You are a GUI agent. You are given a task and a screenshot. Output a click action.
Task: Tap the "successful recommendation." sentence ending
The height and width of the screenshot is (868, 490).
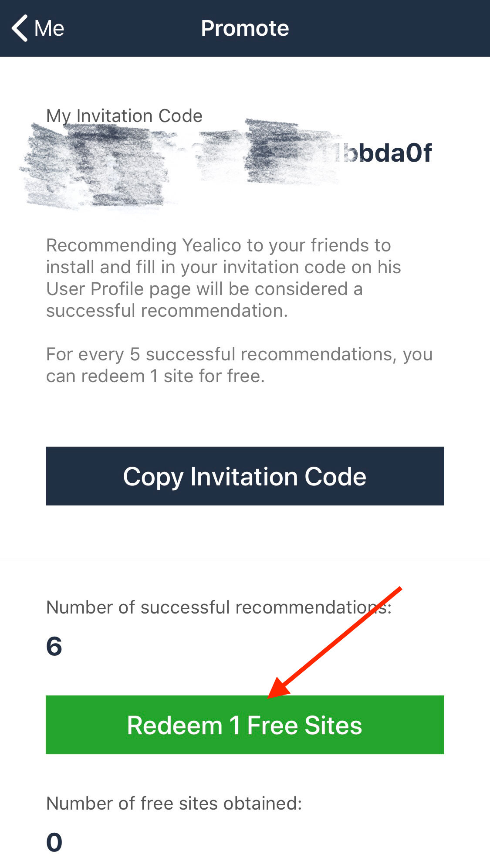167,311
